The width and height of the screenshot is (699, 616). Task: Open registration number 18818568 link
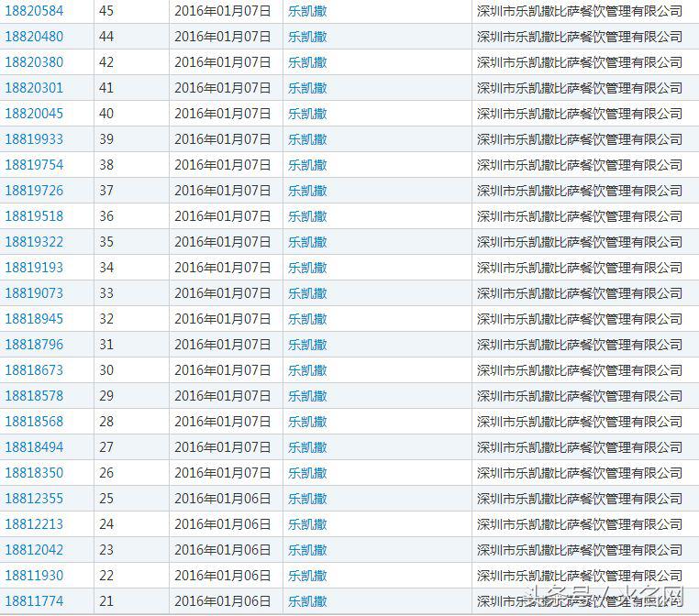(34, 422)
